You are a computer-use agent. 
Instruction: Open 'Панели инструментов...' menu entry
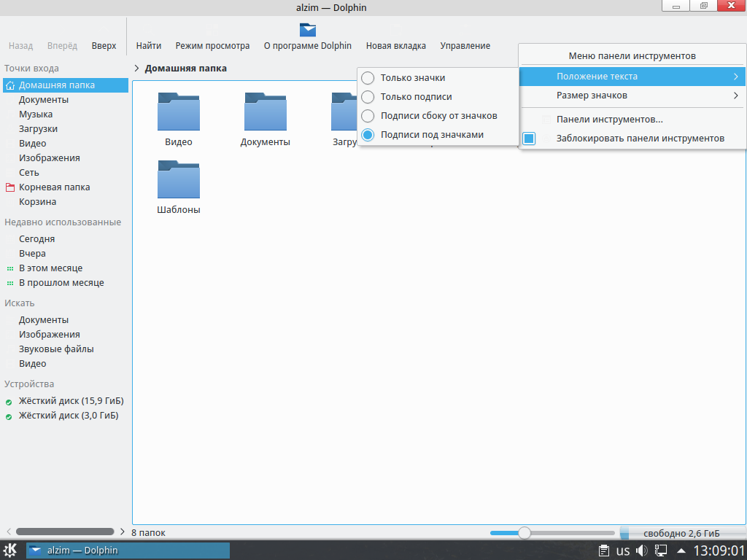(x=632, y=120)
